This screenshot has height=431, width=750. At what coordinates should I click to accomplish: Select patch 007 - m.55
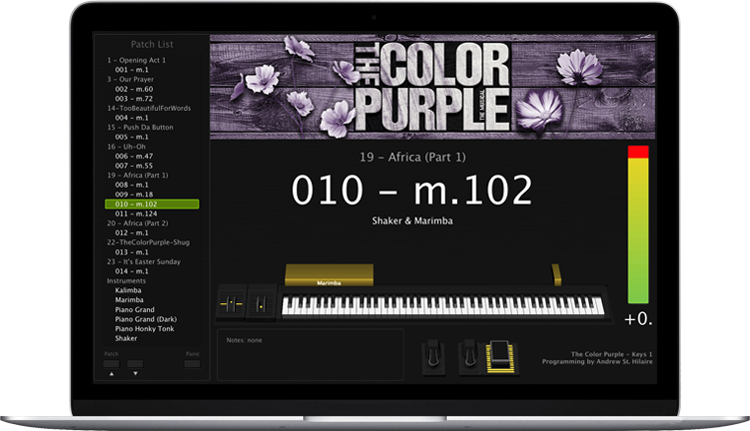click(x=134, y=166)
